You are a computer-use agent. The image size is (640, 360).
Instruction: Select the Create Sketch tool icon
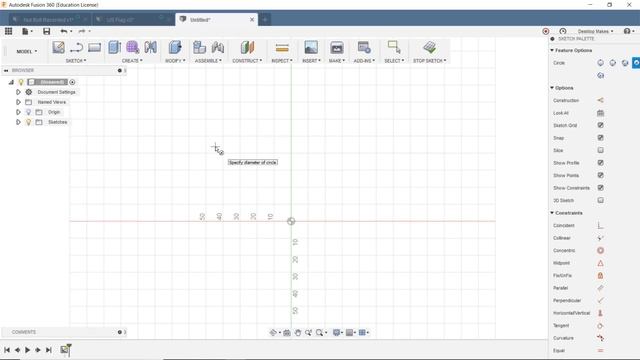click(58, 47)
